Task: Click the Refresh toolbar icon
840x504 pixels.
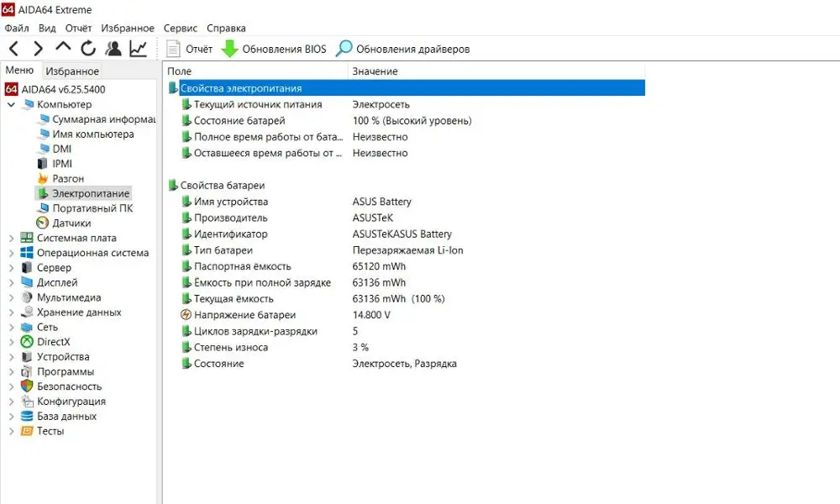Action: click(x=88, y=49)
